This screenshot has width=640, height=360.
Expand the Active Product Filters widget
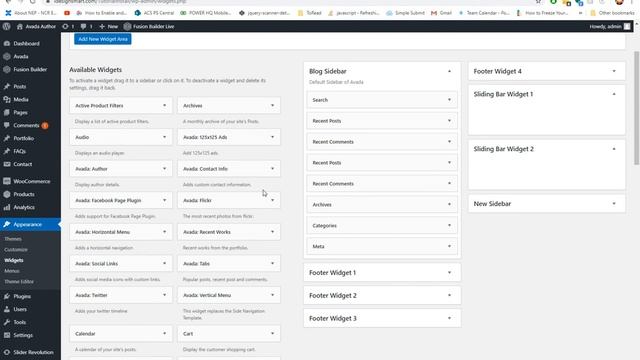[x=164, y=105]
